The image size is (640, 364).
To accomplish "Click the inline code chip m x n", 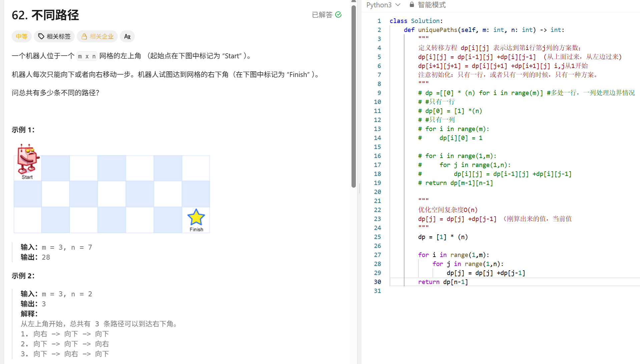I will pyautogui.click(x=86, y=56).
